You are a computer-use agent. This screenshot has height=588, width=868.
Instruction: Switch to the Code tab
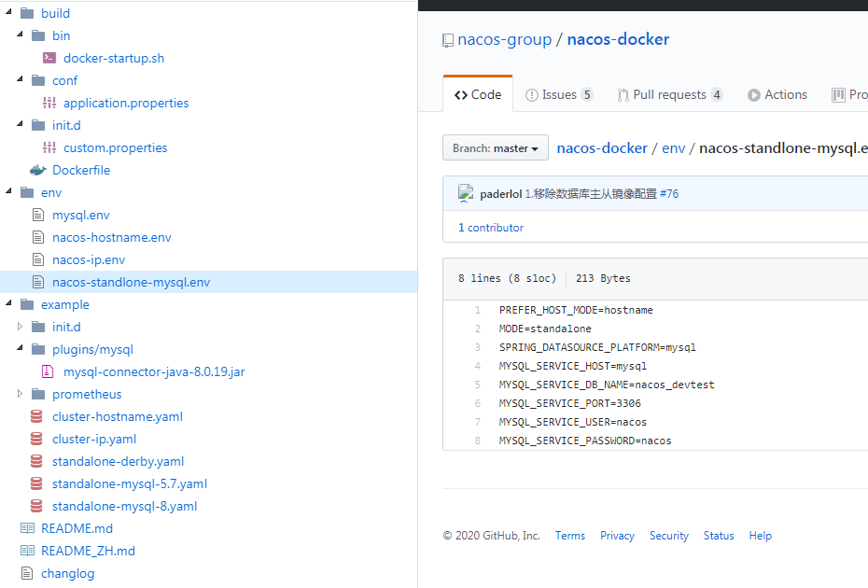(478, 94)
